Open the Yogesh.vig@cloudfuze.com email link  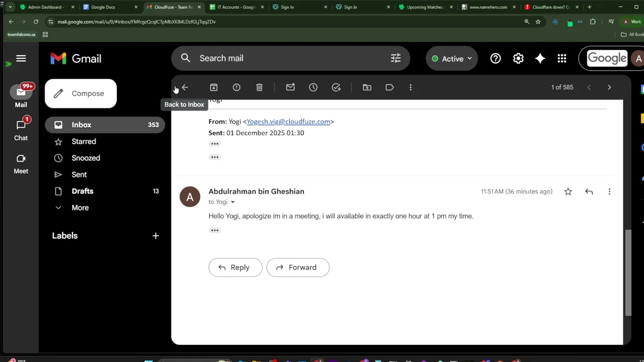click(288, 122)
